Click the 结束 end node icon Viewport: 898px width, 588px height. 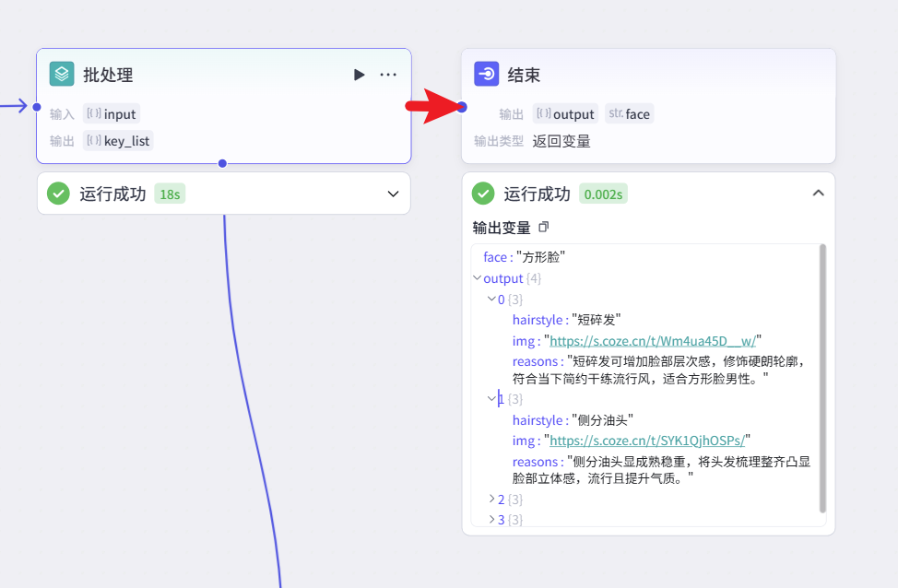pyautogui.click(x=487, y=75)
